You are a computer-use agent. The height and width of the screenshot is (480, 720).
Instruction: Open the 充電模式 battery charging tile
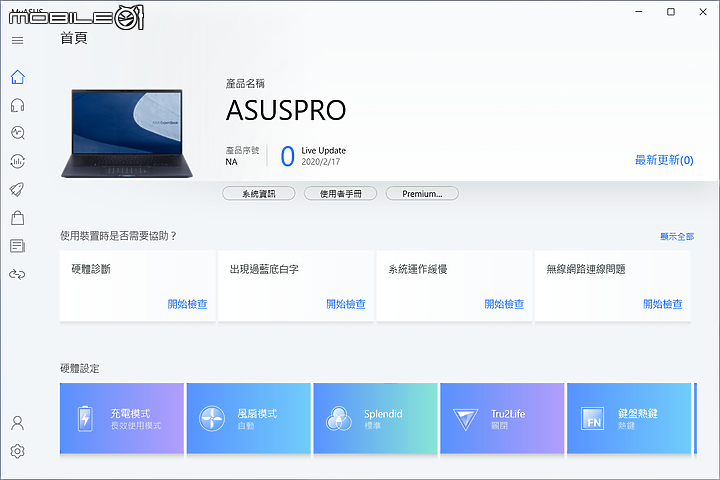pyautogui.click(x=122, y=418)
